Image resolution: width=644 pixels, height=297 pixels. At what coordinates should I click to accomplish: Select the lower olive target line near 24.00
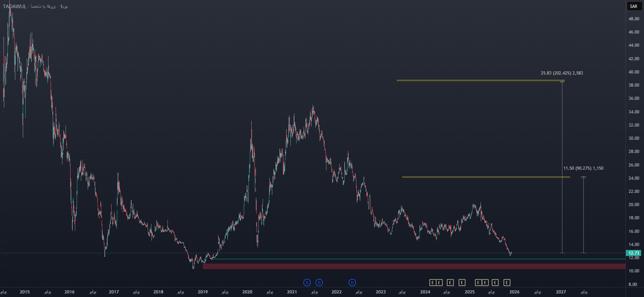tap(485, 177)
